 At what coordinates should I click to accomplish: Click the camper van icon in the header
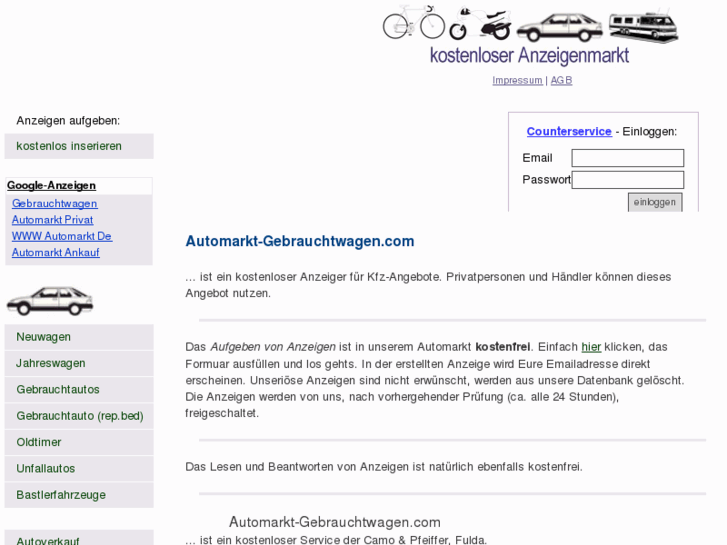point(644,25)
